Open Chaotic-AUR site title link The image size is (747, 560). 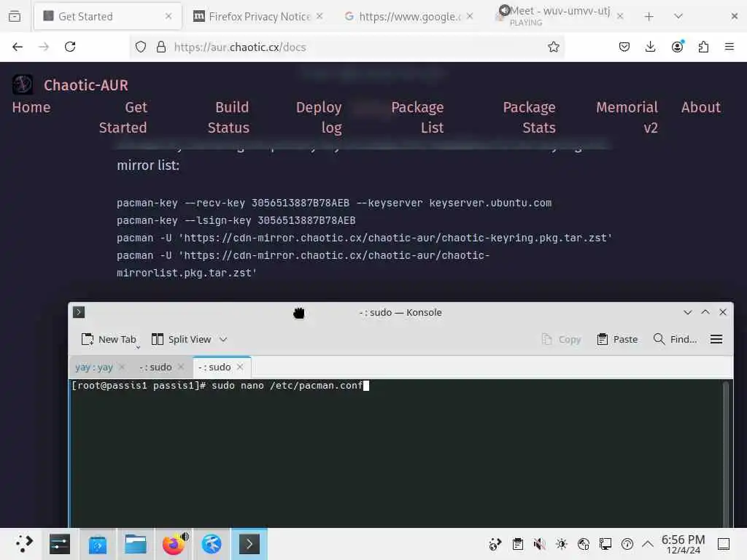coord(86,85)
